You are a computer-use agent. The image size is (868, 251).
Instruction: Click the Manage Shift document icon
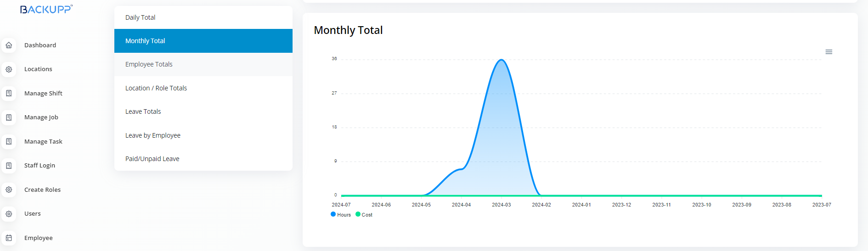(9, 93)
